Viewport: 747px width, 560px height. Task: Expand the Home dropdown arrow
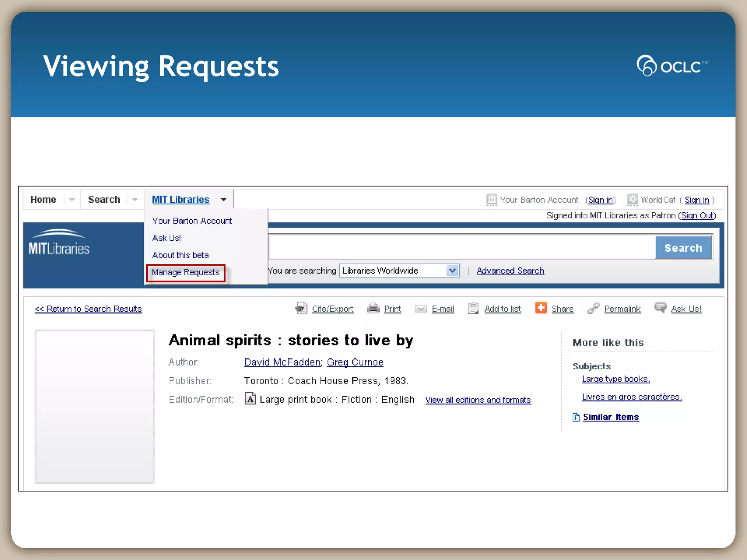71,199
